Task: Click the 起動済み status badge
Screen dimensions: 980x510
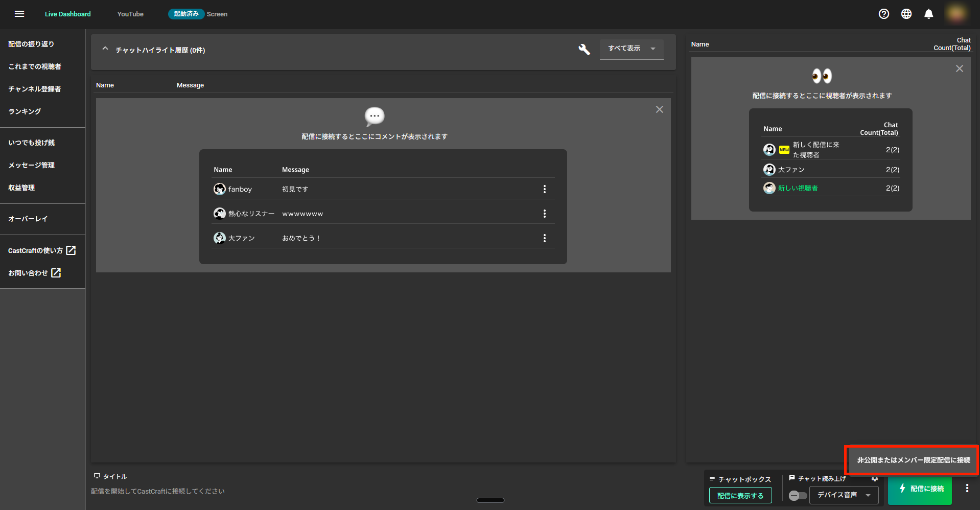Action: tap(186, 14)
